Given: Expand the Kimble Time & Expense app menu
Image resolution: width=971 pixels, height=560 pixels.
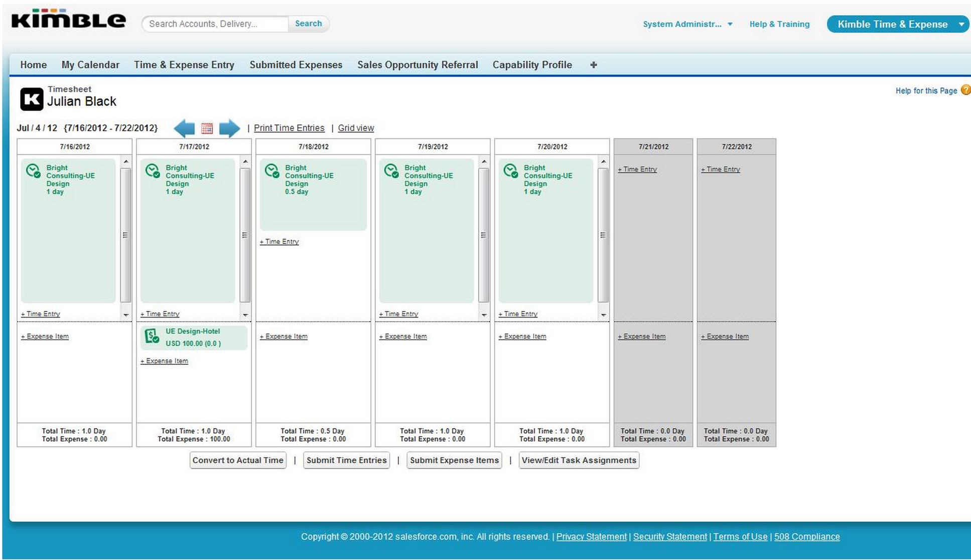Looking at the screenshot, I should tap(961, 24).
